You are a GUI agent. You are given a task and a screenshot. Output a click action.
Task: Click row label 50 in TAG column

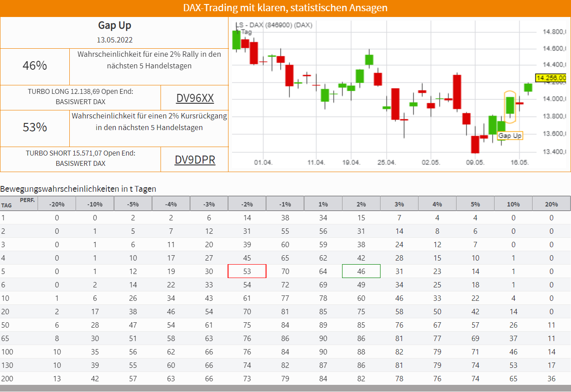5,325
